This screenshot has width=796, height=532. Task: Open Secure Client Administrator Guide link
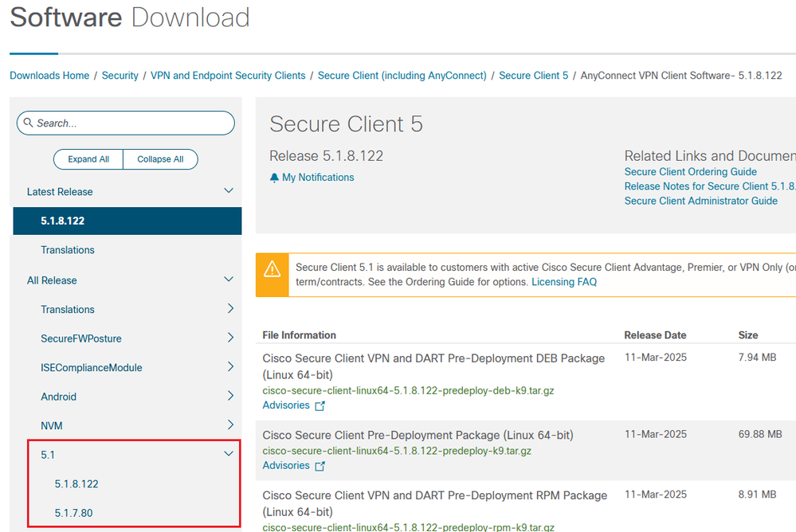click(x=700, y=201)
